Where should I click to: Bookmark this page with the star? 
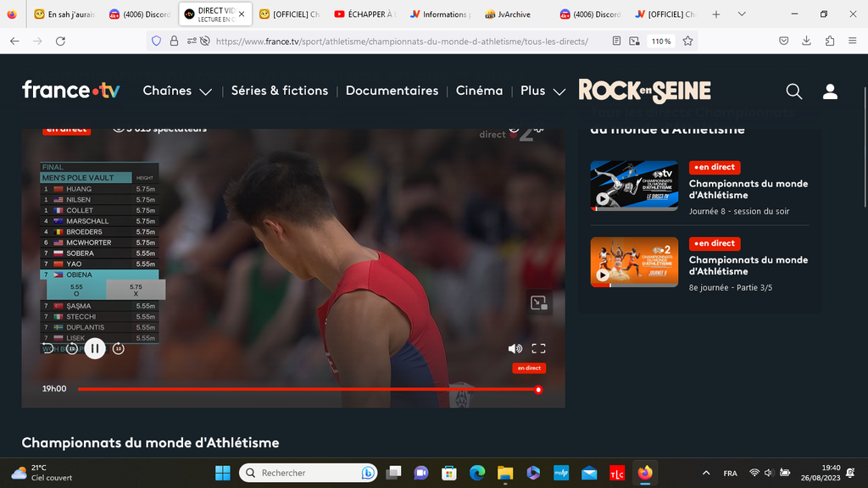(687, 41)
